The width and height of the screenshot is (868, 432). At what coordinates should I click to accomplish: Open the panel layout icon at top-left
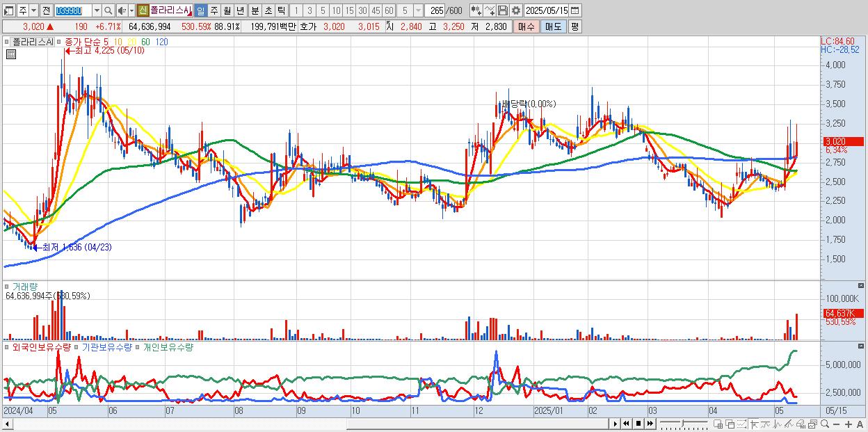click(x=9, y=10)
